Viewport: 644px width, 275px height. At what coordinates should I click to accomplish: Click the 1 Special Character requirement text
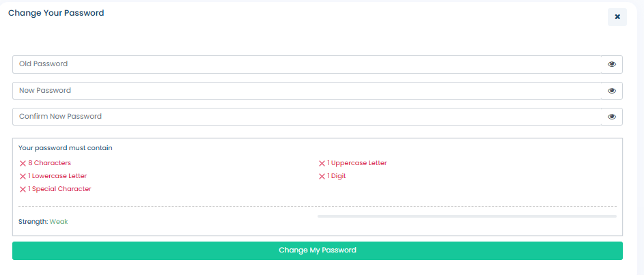tap(59, 189)
